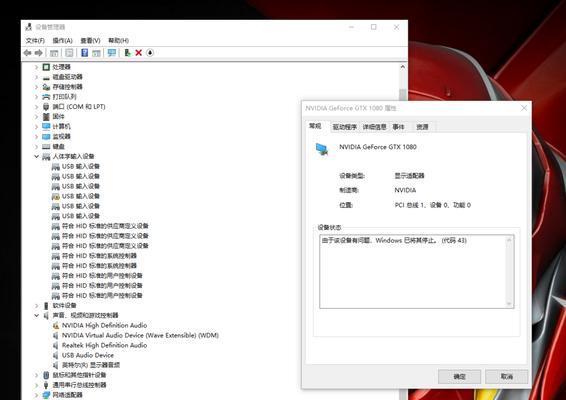Click the scan for hardware changes monitor icon
The width and height of the screenshot is (566, 400).
(112, 53)
